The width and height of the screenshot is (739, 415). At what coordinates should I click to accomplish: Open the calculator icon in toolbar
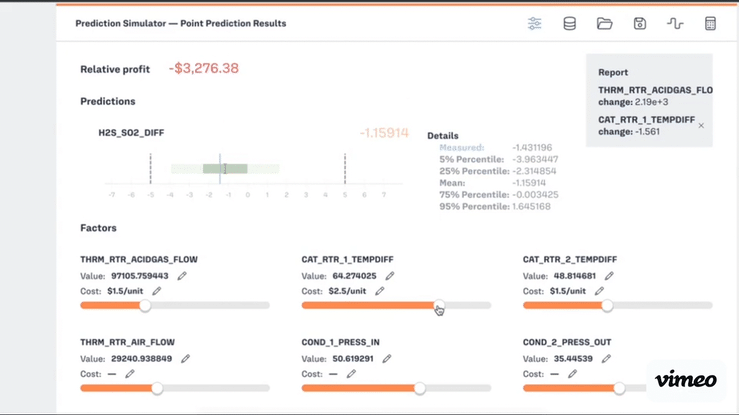click(711, 24)
